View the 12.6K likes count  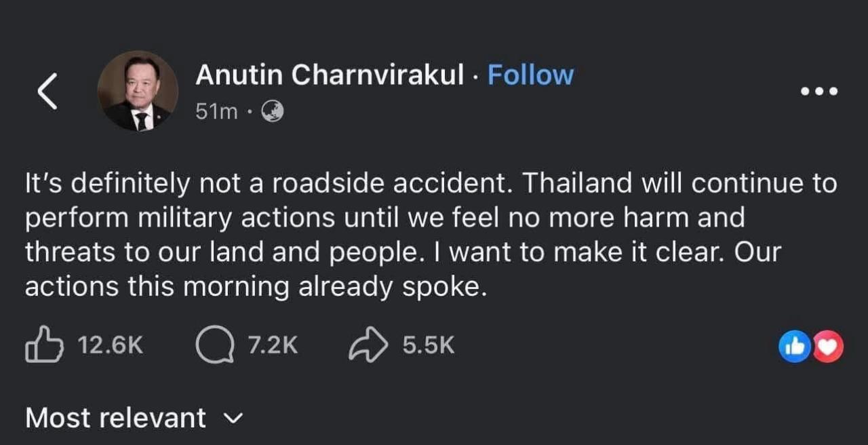pos(111,345)
